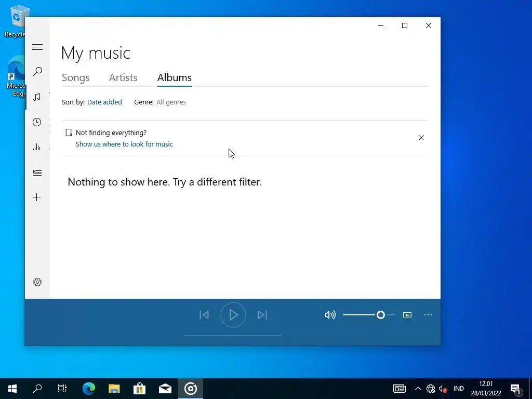
Task: Open Recent plays clock icon
Action: pyautogui.click(x=37, y=122)
